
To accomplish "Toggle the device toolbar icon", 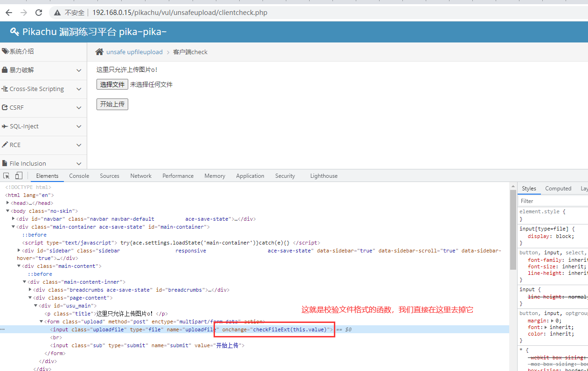I will [19, 176].
